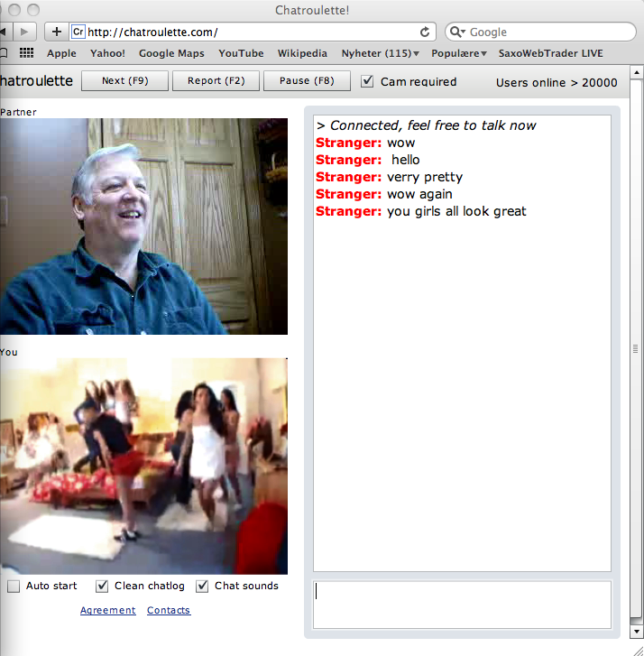Click the vertical scrollbar thumb grip
644x656 pixels.
[636, 348]
